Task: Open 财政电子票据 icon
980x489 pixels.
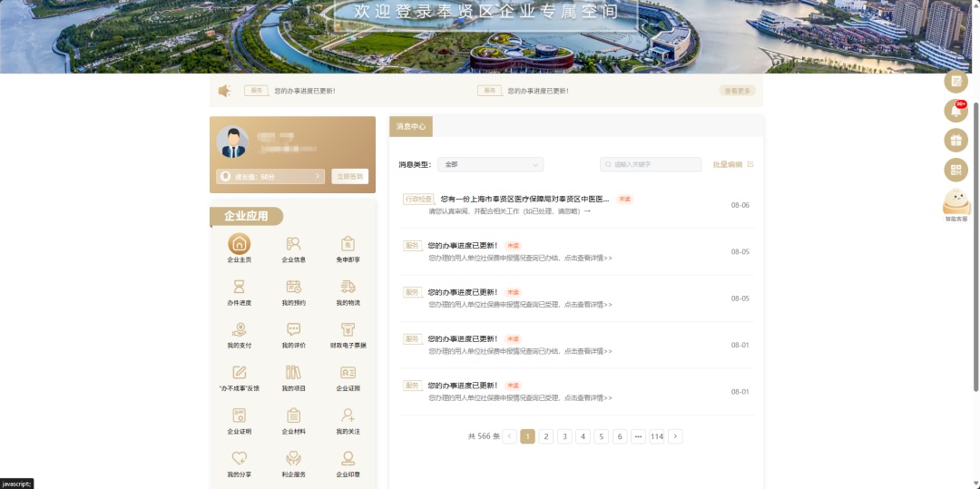Action: point(348,329)
